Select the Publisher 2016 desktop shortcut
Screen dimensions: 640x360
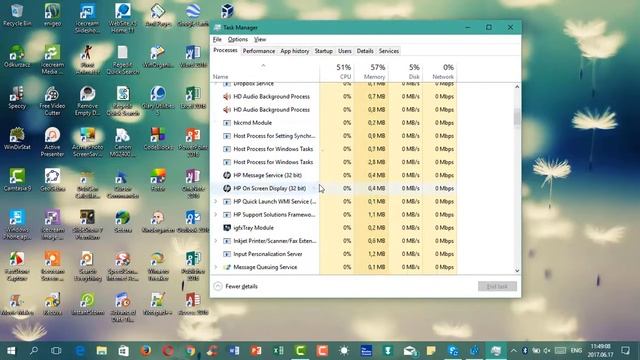[x=193, y=266]
